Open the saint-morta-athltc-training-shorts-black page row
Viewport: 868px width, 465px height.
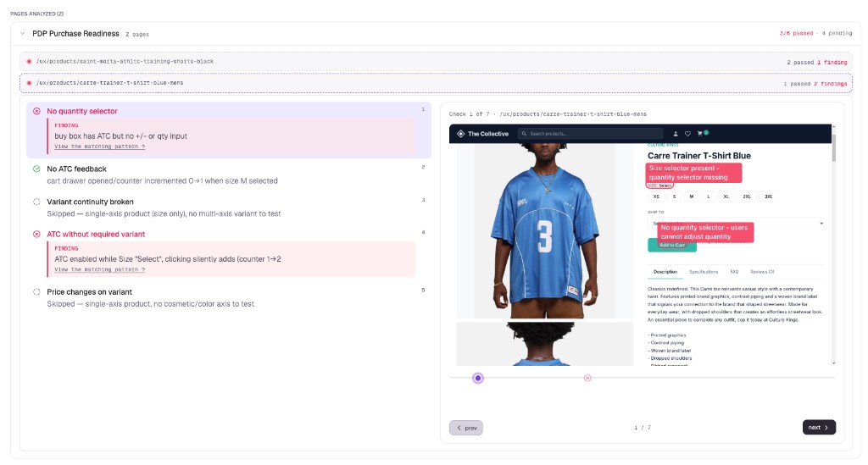click(x=436, y=61)
